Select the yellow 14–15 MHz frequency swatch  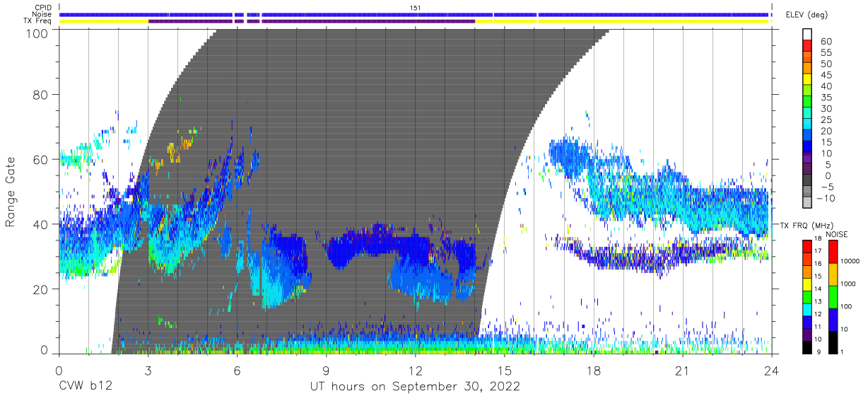[x=807, y=283]
